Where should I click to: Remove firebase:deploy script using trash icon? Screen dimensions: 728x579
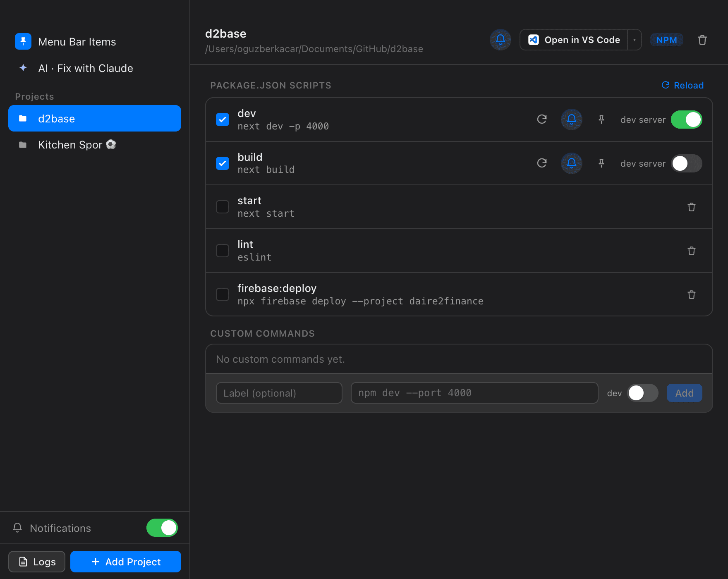[691, 294]
